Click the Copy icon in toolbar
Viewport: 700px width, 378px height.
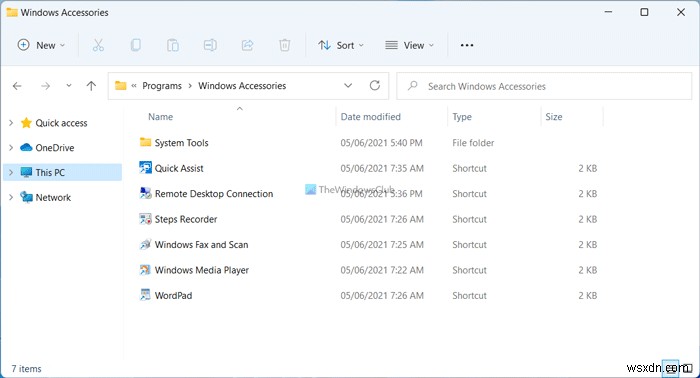tap(136, 45)
